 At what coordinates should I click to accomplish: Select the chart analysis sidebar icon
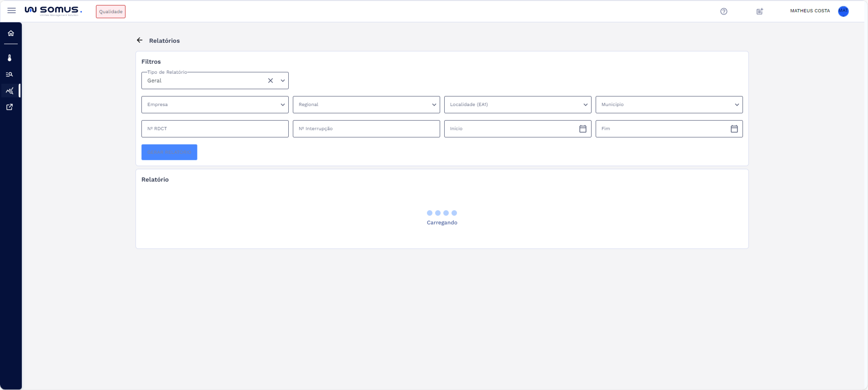pyautogui.click(x=10, y=91)
